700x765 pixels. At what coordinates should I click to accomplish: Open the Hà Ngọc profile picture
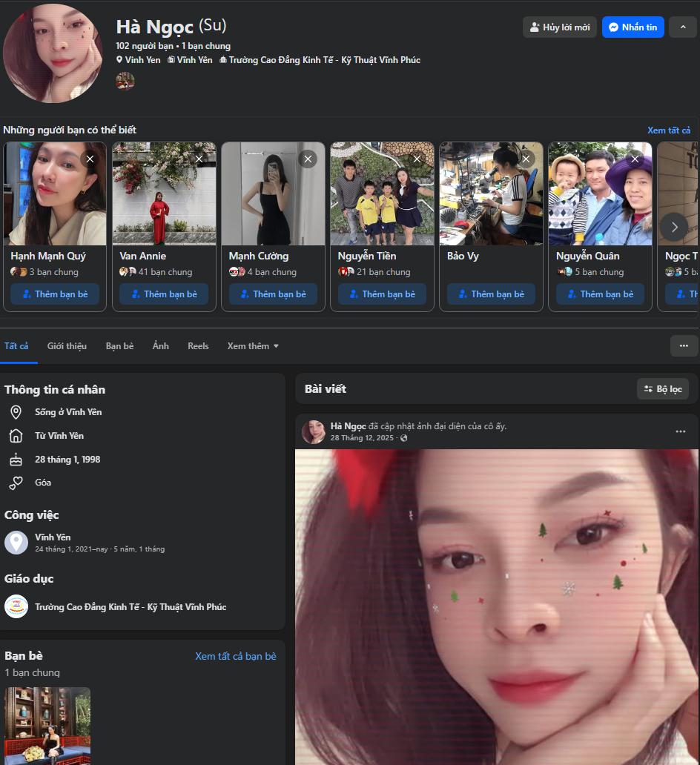(53, 53)
